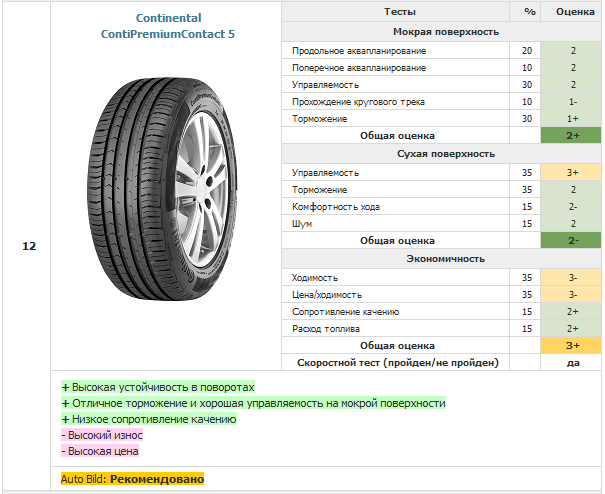Click the Продольное аквапланирование row label
Screen dimensions: 605x494
pyautogui.click(x=359, y=51)
